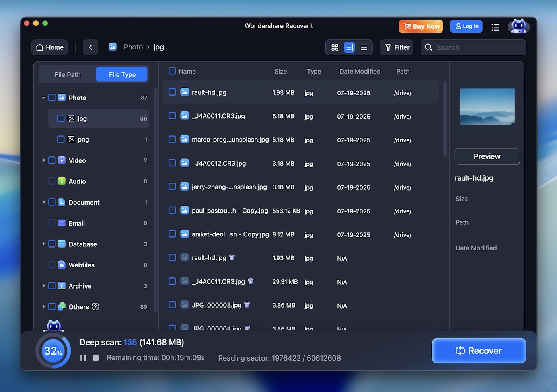
Task: Switch to the File Type tab
Action: 122,74
